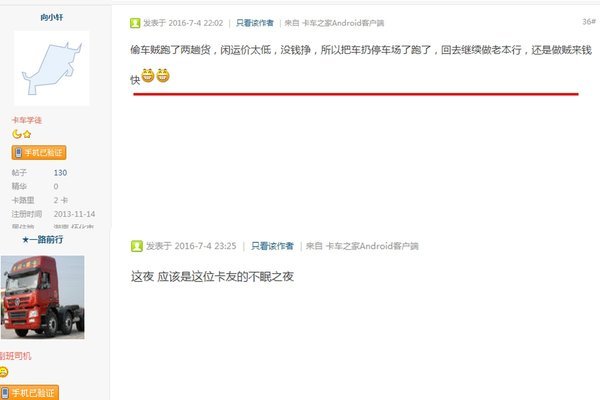Click the 卡车学徒 rank label

coord(26,120)
